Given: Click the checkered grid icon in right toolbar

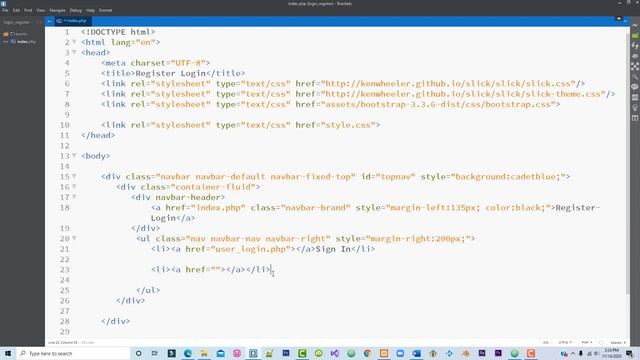Looking at the screenshot, I should click(635, 66).
